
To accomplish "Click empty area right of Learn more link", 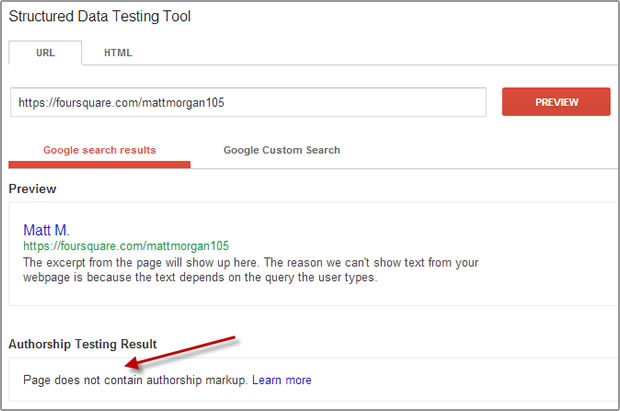I will tap(455, 380).
